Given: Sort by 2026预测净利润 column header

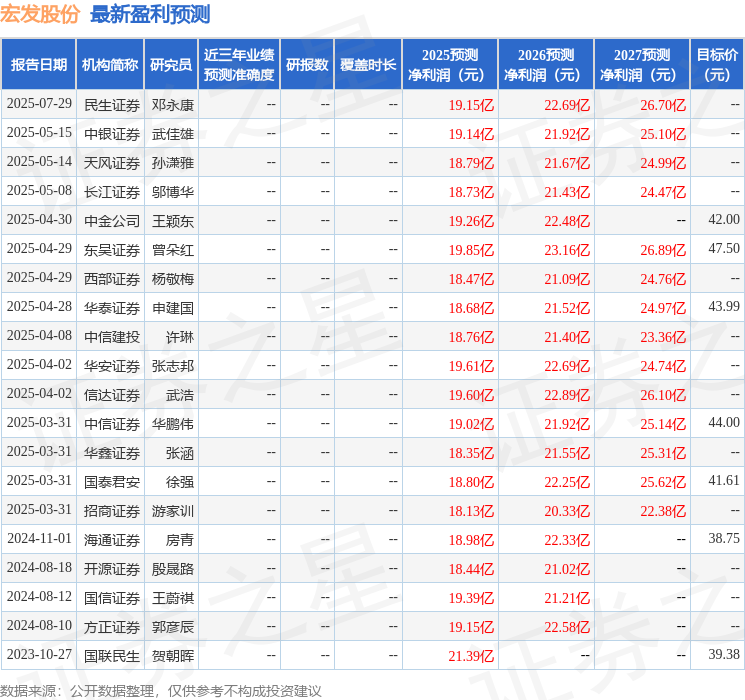Looking at the screenshot, I should 545,65.
